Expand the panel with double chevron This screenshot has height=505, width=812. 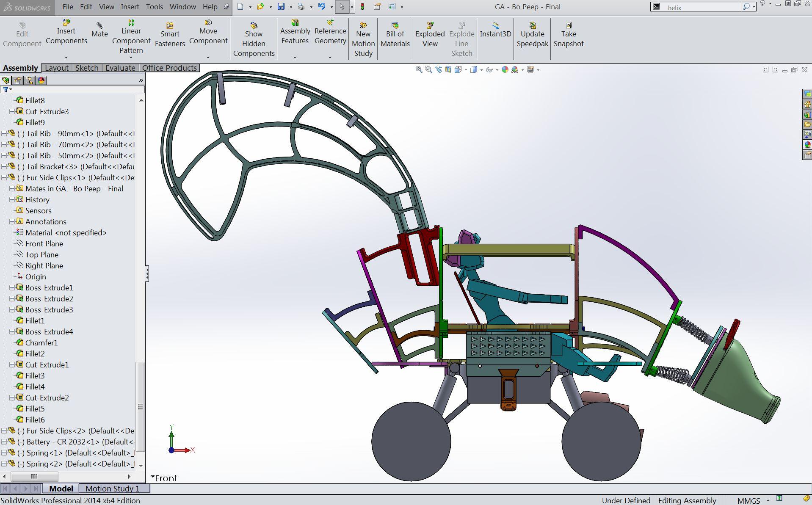[141, 80]
